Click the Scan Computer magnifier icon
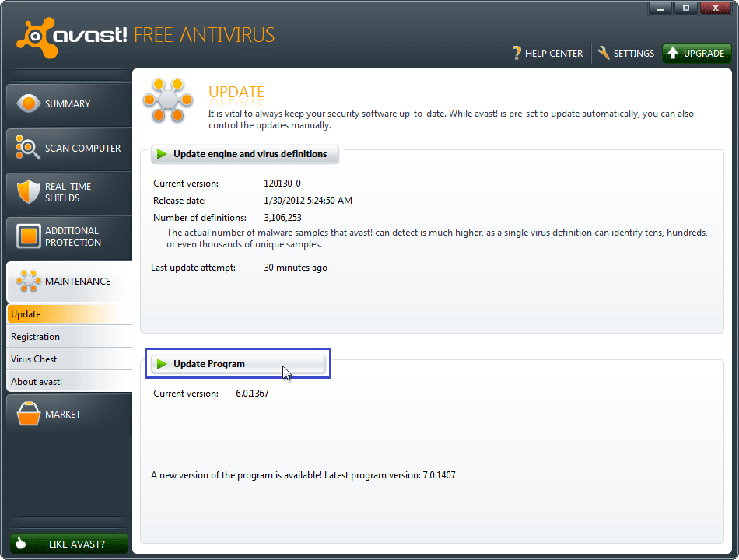The image size is (739, 560). 27,147
